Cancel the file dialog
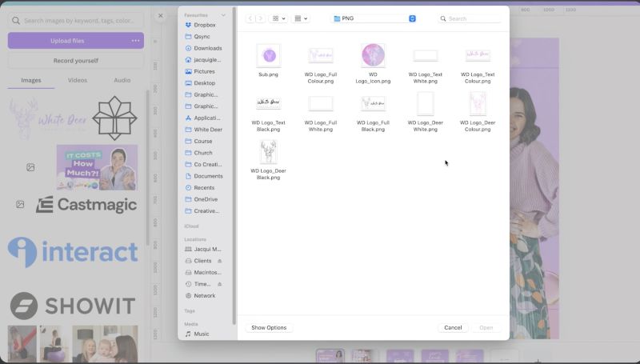This screenshot has width=640, height=364. click(453, 328)
